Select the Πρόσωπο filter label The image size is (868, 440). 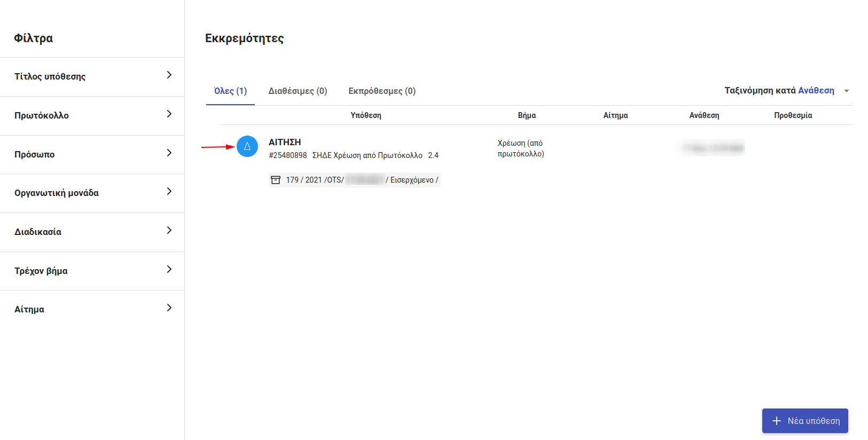pyautogui.click(x=35, y=154)
